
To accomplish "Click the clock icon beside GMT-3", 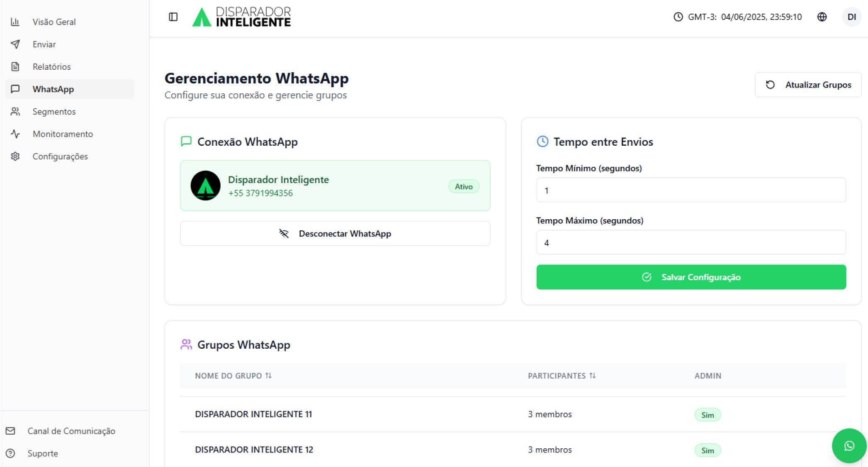I will (678, 17).
